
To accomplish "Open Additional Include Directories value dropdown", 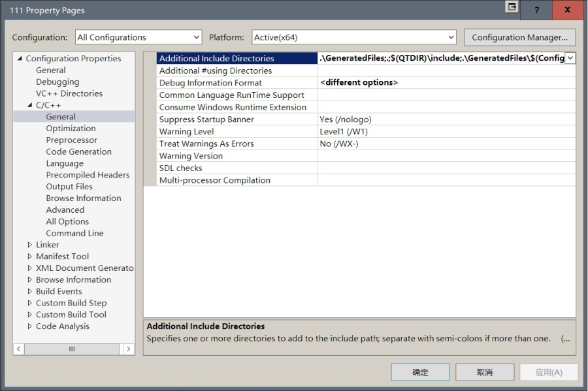I will [x=570, y=58].
